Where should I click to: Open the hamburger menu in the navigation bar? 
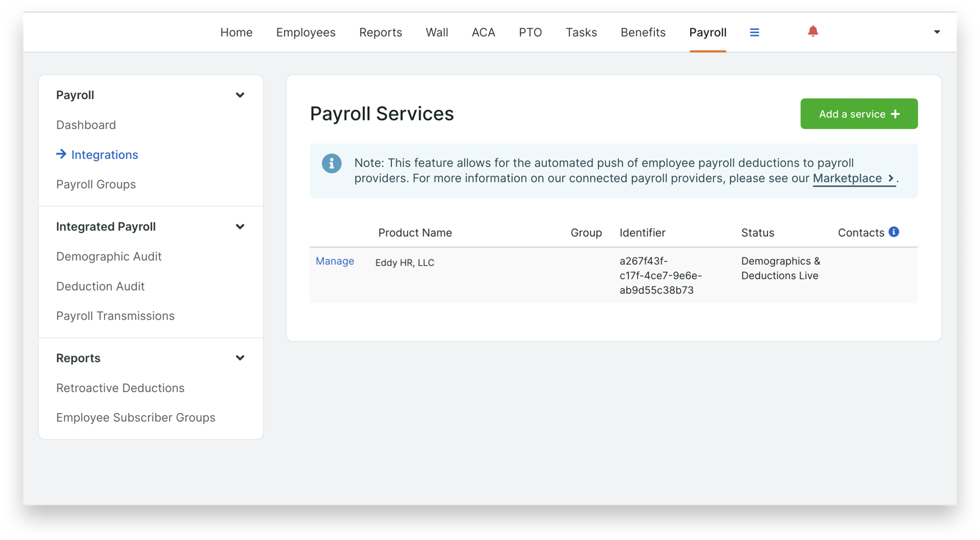[x=754, y=32]
